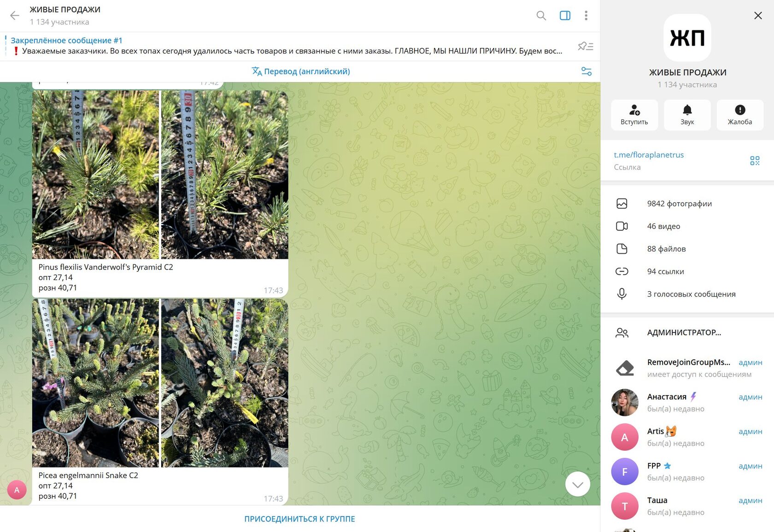Image resolution: width=774 pixels, height=532 pixels.
Task: View the 3 голосовых сообщения list
Action: (687, 294)
